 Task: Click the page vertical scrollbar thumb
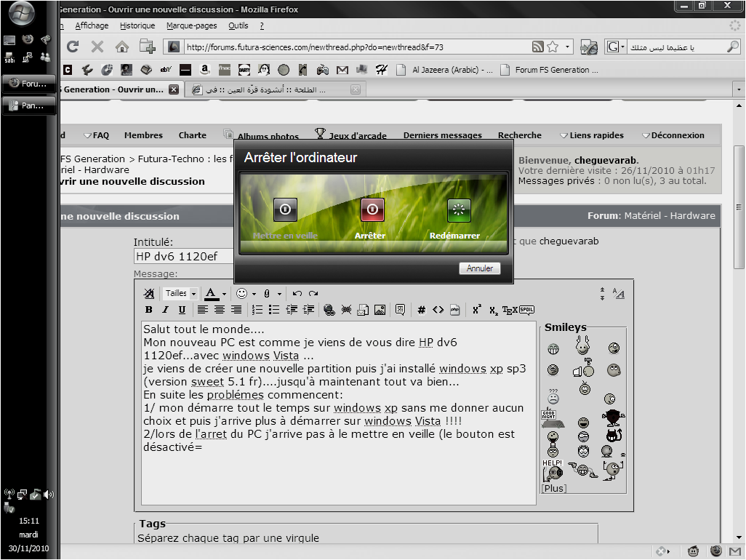(x=739, y=207)
